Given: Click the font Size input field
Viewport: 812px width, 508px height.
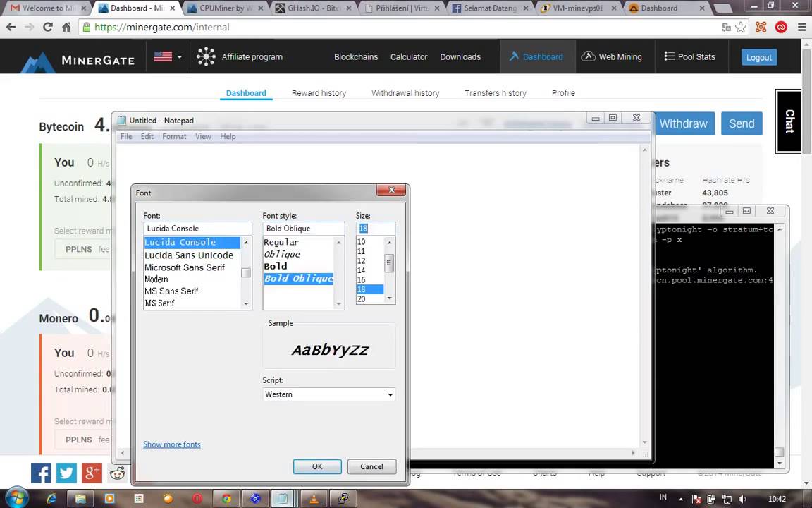Looking at the screenshot, I should click(x=376, y=228).
